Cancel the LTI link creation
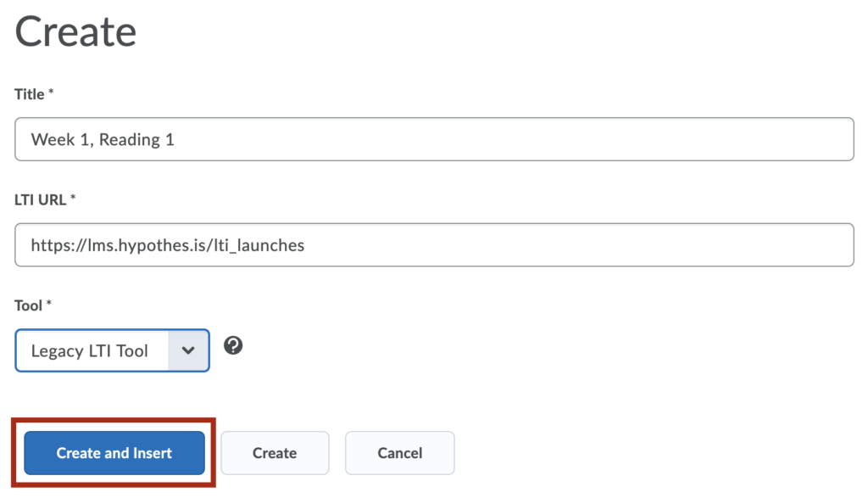This screenshot has height=498, width=868. coord(400,453)
